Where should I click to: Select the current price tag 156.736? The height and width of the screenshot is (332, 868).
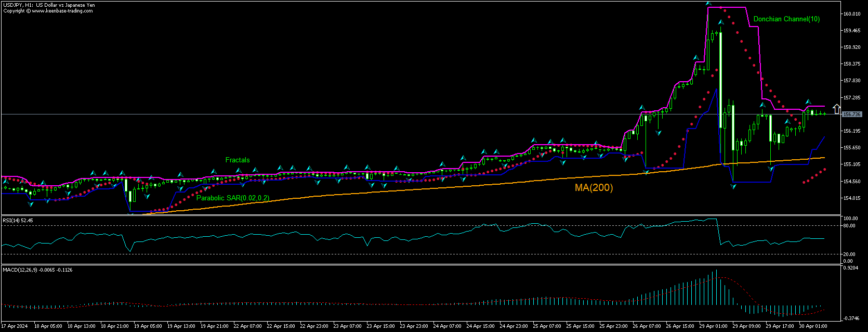[x=852, y=114]
